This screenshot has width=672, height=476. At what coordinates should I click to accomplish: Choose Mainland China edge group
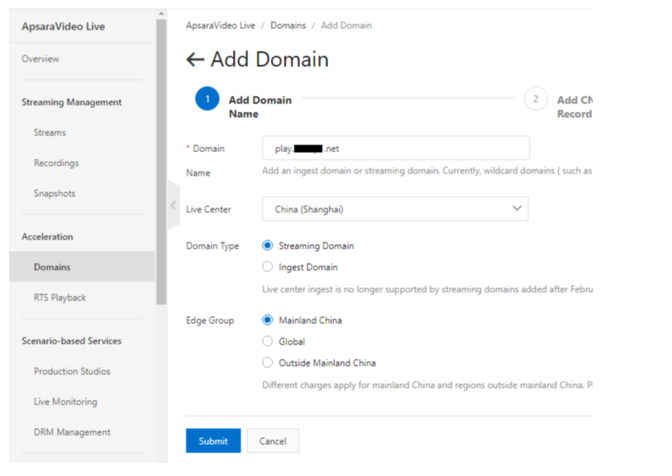267,321
